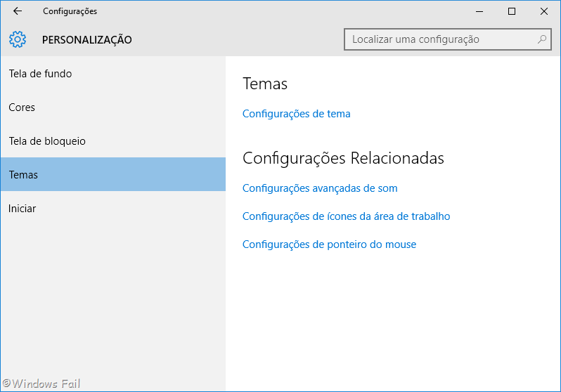The height and width of the screenshot is (392, 561).
Task: Focus the Localizar uma configuração field
Action: (x=439, y=39)
